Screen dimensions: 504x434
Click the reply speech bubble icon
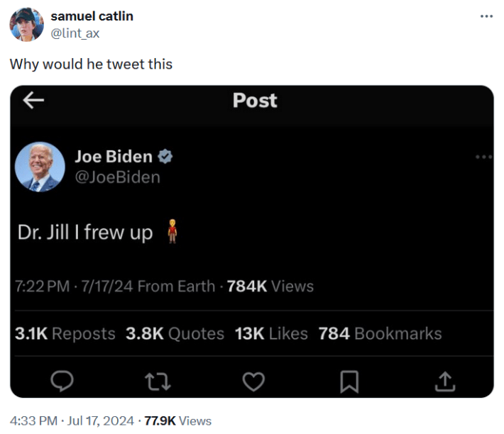pyautogui.click(x=63, y=383)
